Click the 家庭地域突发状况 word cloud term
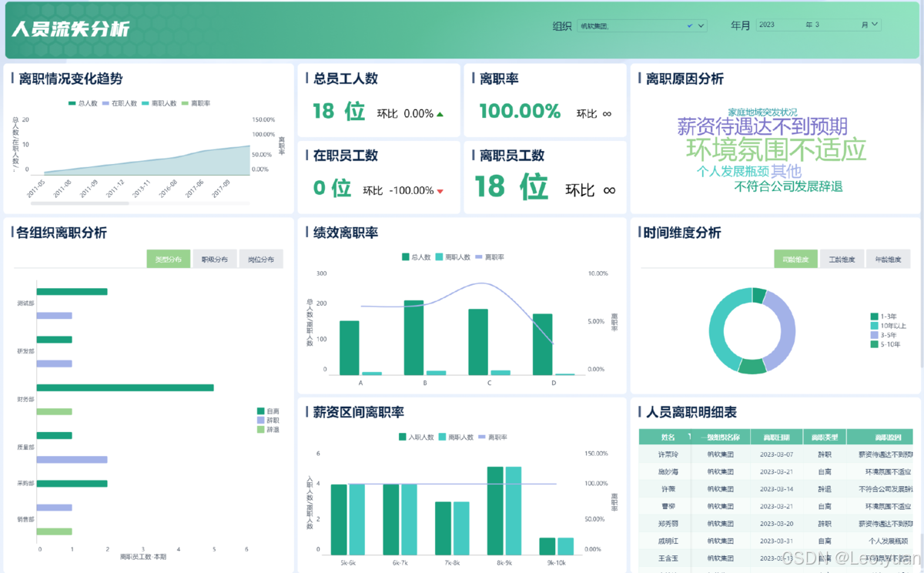Image resolution: width=924 pixels, height=573 pixels. point(763,112)
